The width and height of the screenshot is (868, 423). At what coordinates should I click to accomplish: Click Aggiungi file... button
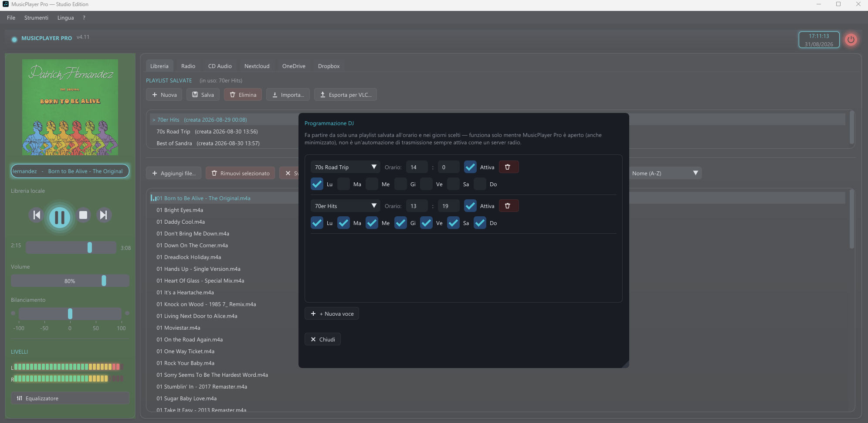click(x=174, y=173)
